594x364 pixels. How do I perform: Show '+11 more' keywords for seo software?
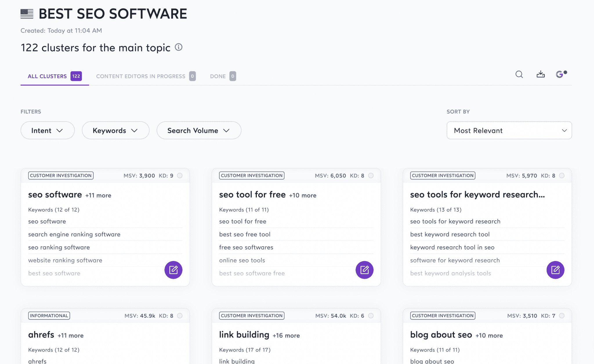98,195
